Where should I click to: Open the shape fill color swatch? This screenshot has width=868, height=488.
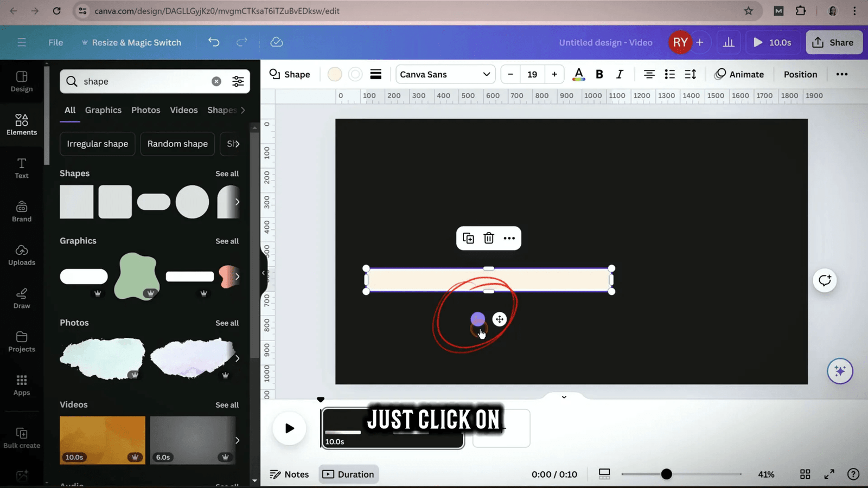[335, 74]
